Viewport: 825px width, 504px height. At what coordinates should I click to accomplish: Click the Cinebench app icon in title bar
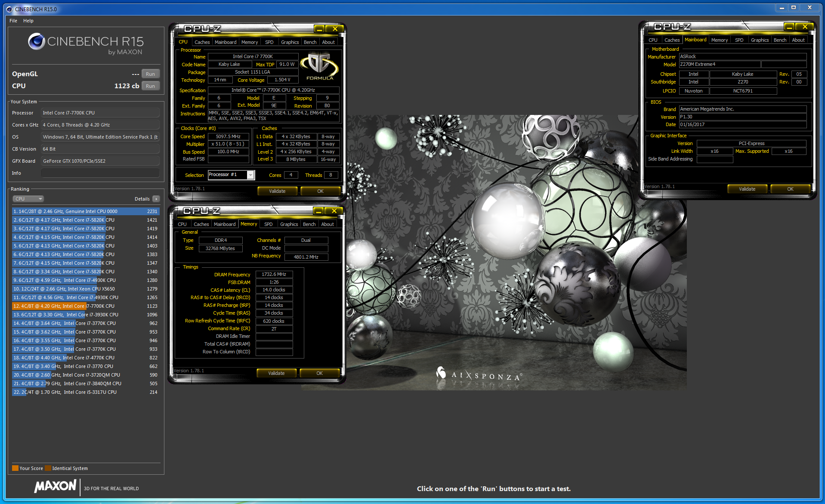pyautogui.click(x=9, y=9)
